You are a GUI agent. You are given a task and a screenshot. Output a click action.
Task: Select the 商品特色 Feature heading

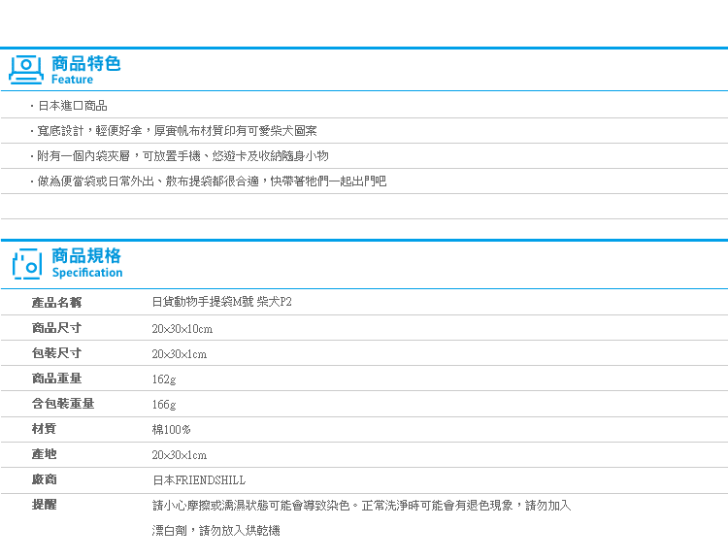pos(85,70)
